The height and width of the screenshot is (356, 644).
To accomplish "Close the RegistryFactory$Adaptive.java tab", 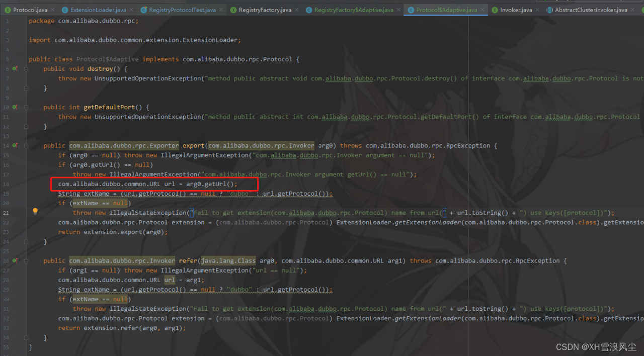I will [x=398, y=10].
